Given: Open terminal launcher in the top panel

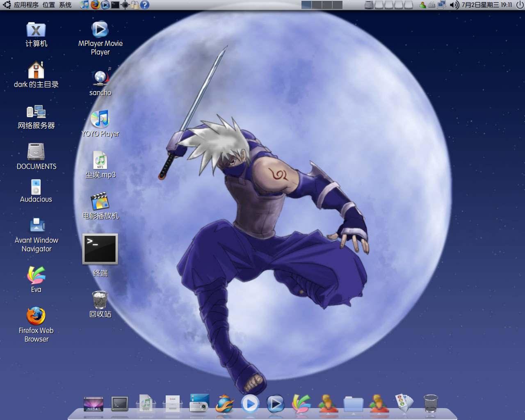Looking at the screenshot, I should 115,5.
